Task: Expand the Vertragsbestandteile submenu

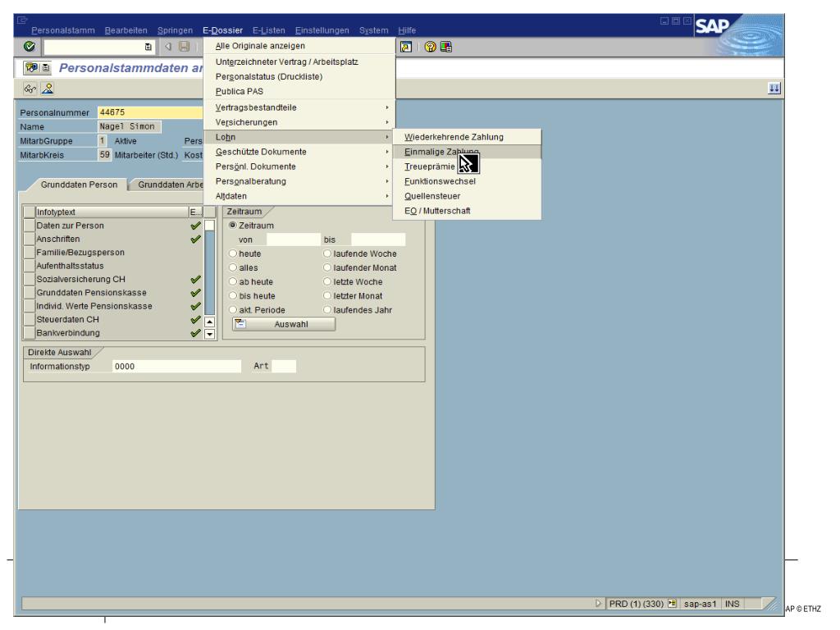Action: (x=299, y=107)
